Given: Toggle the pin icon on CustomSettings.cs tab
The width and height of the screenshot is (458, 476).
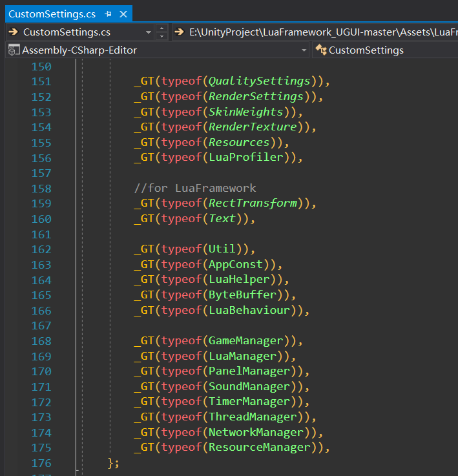Looking at the screenshot, I should tap(108, 14).
